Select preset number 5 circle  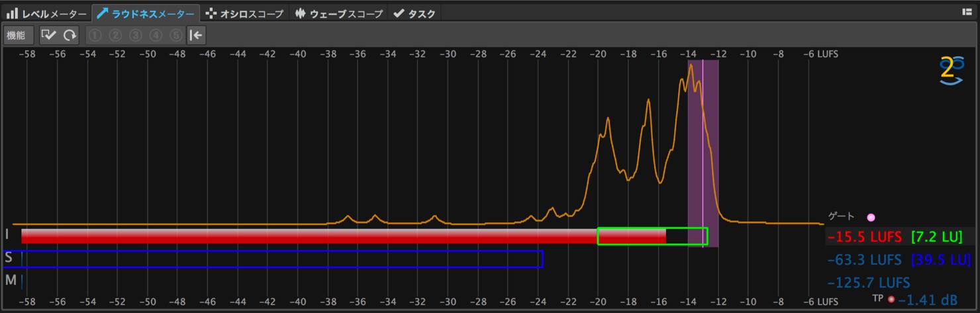tap(175, 35)
